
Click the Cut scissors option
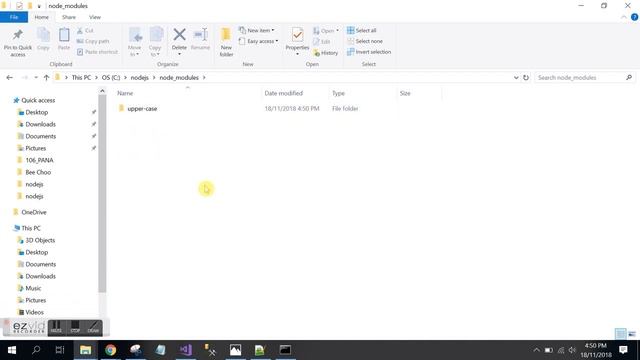tap(85, 31)
